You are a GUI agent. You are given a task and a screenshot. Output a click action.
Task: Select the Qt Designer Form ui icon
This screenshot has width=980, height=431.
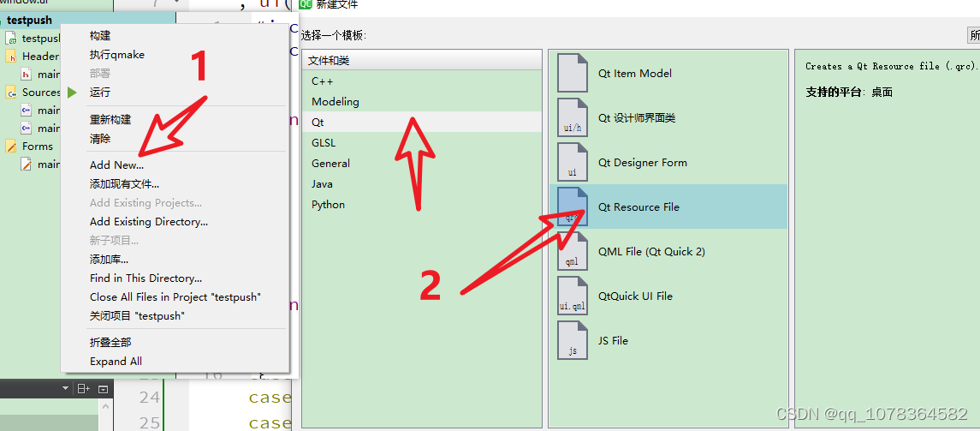pos(573,162)
